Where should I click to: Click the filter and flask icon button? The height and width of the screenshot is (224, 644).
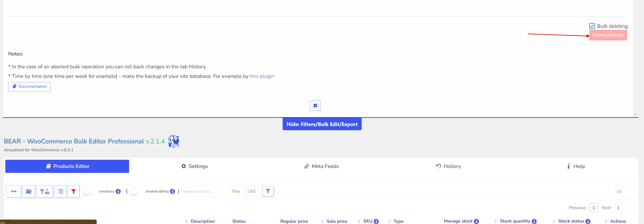(45, 191)
